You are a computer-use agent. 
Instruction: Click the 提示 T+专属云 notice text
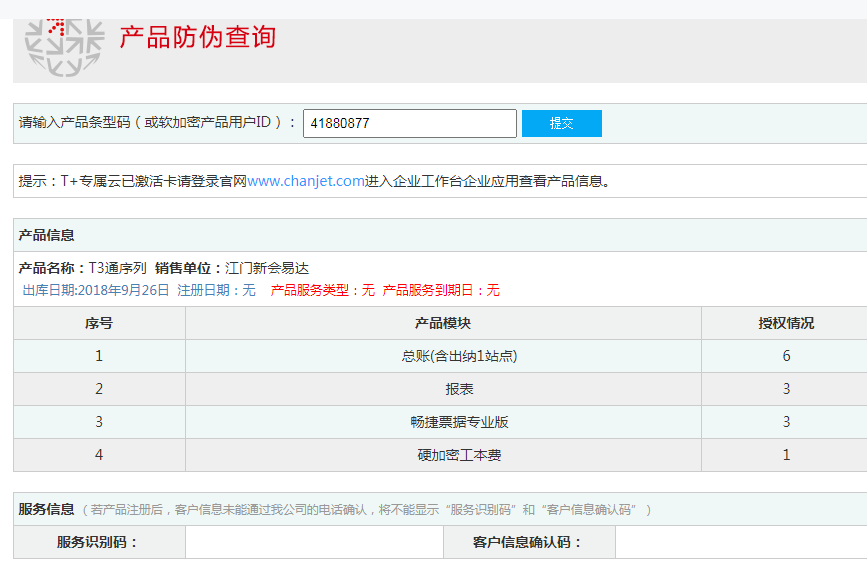[315, 181]
